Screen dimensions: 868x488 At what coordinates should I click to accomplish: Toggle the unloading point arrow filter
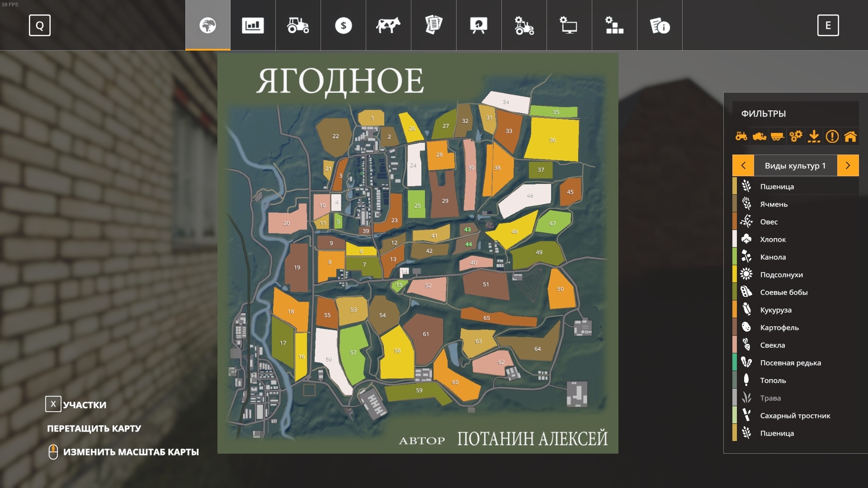coord(814,136)
